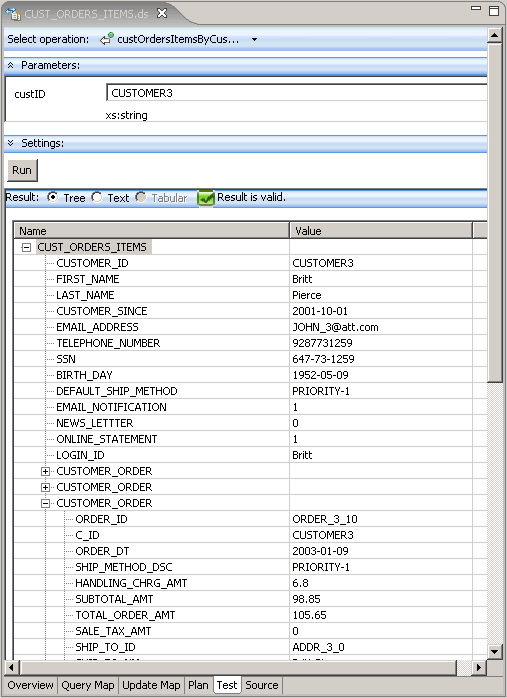The image size is (507, 698).
Task: Open the Select operation dropdown arrow
Action: 254,39
